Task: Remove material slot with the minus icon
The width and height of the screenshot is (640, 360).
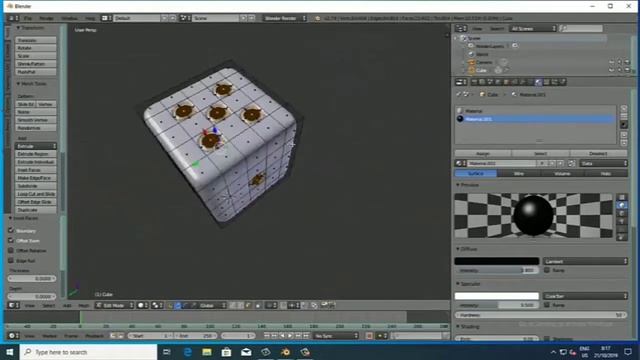Action: click(x=624, y=116)
